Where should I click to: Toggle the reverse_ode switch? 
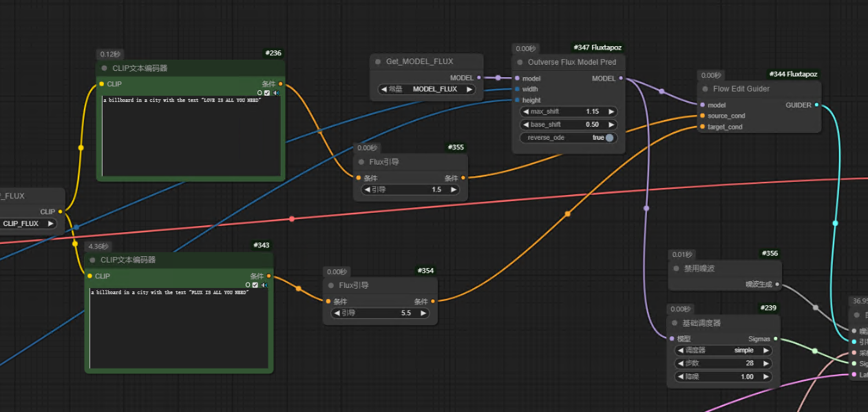point(609,138)
